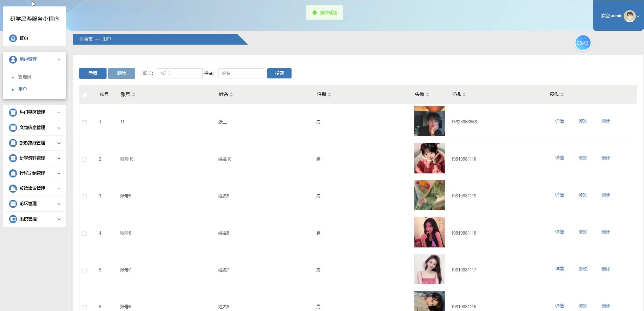
Task: Sort by 头像 column arrows
Action: 428,95
